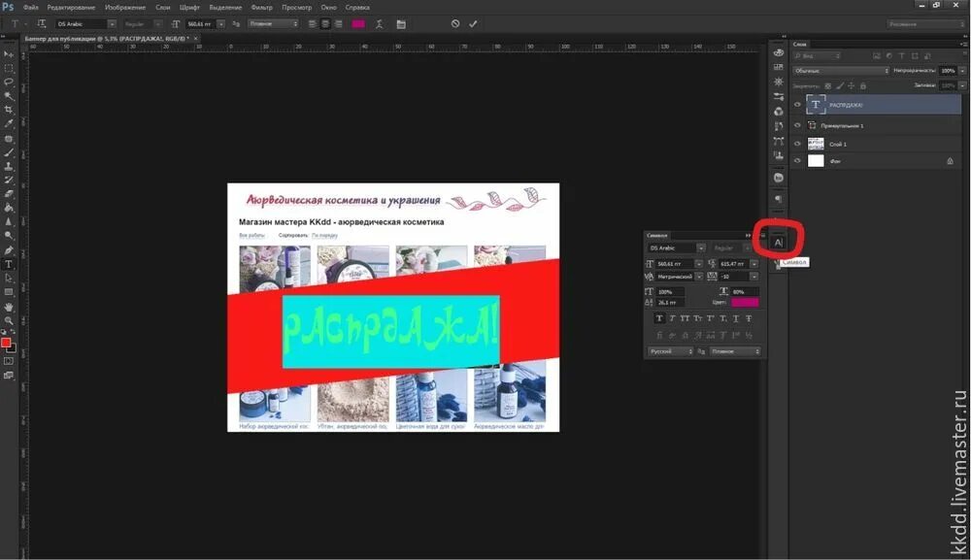Toggle Faux Bold in Character panel

click(659, 318)
